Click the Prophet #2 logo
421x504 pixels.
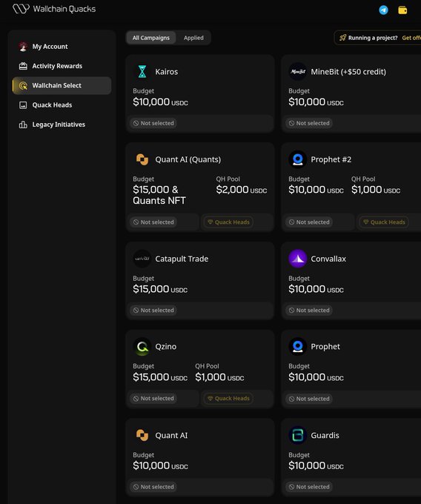(x=298, y=159)
